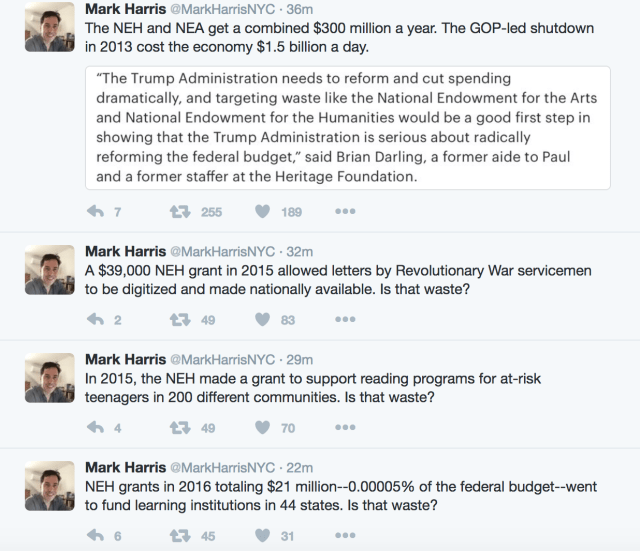Open the profile photo on the 22m tweet

click(x=50, y=486)
